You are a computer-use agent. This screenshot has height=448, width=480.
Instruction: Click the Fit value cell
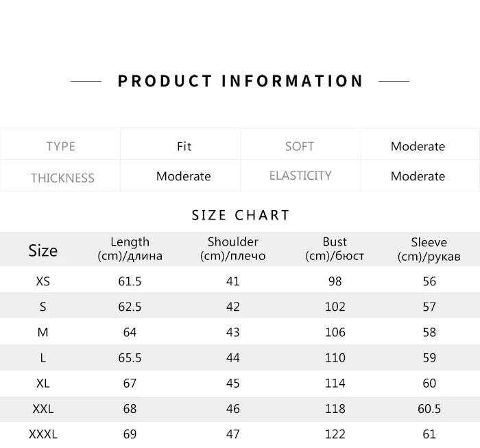[x=184, y=146]
